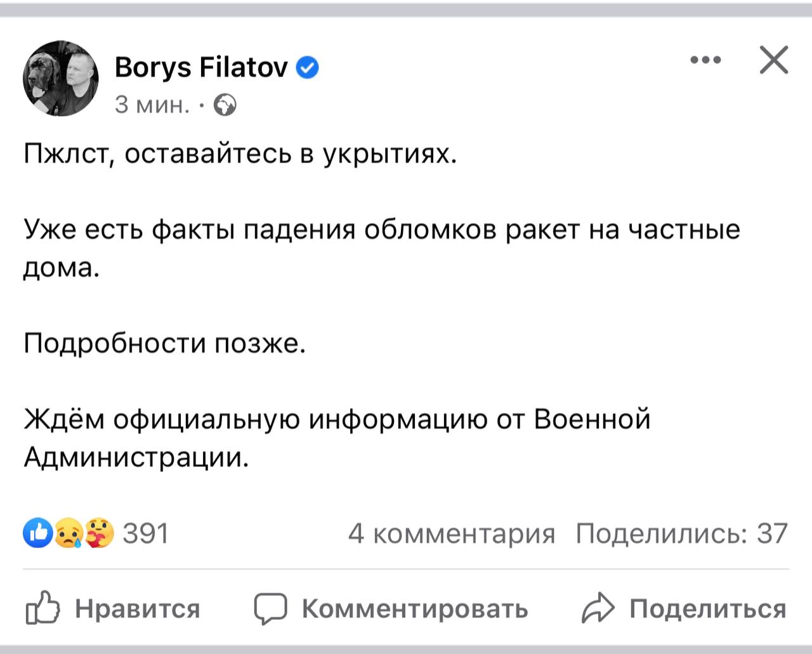Click the share arrow icon

pyautogui.click(x=598, y=608)
